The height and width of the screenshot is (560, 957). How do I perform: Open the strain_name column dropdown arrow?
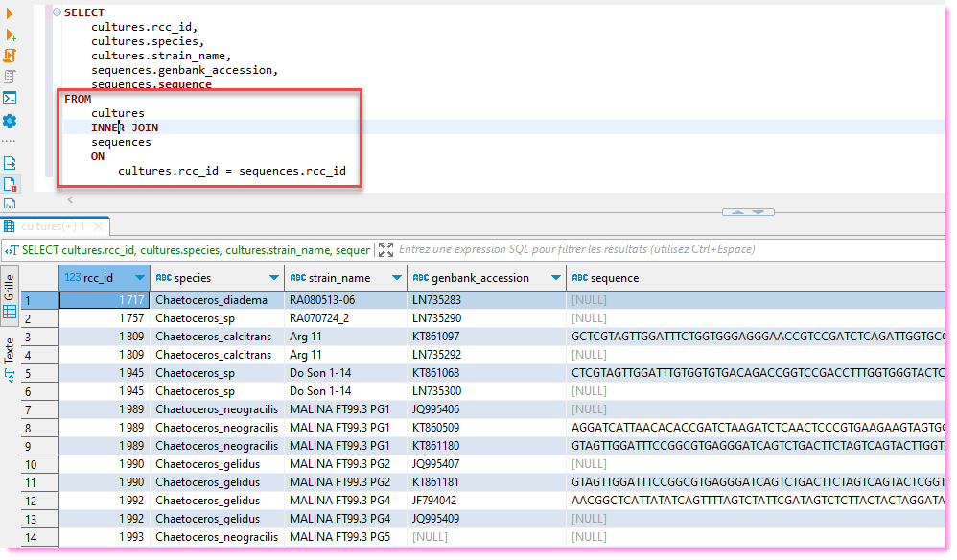[395, 278]
